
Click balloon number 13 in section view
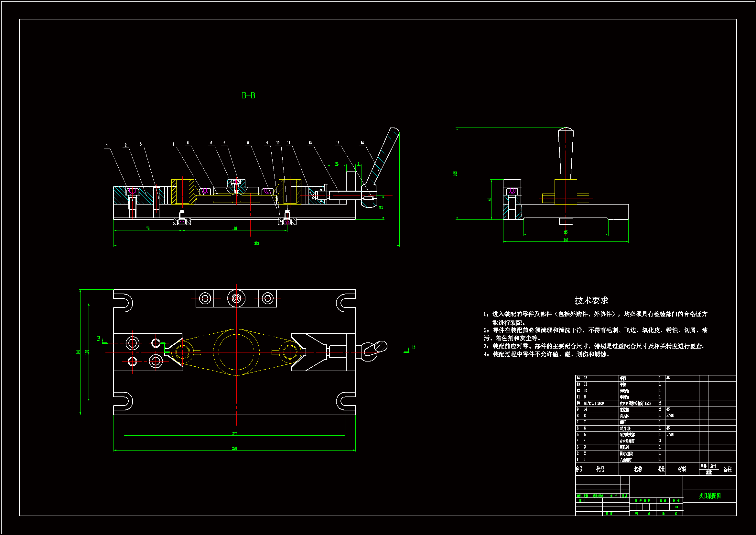338,143
